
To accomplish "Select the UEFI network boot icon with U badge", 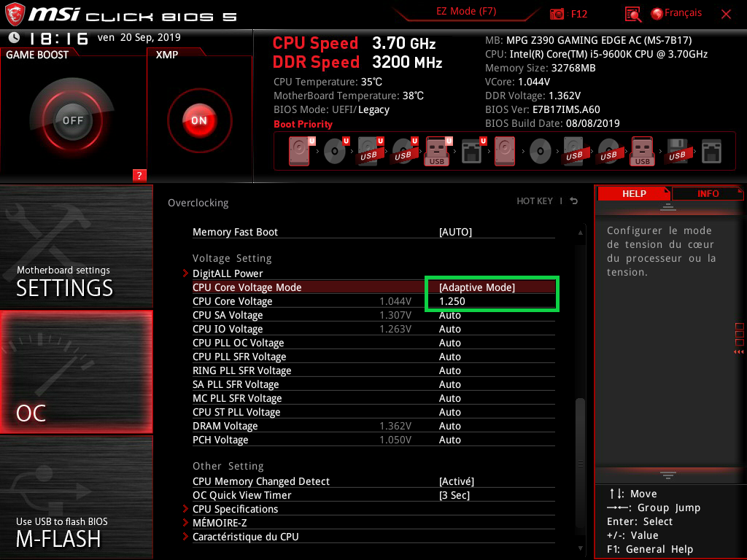I will click(473, 151).
